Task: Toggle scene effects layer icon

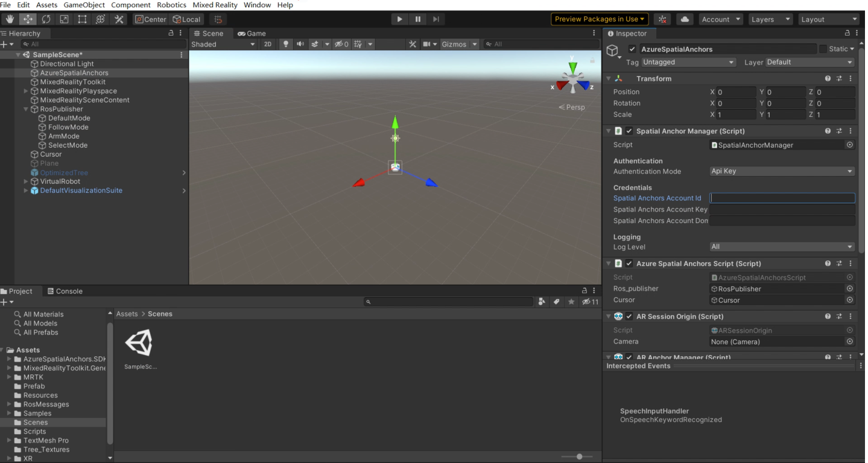Action: pos(314,44)
